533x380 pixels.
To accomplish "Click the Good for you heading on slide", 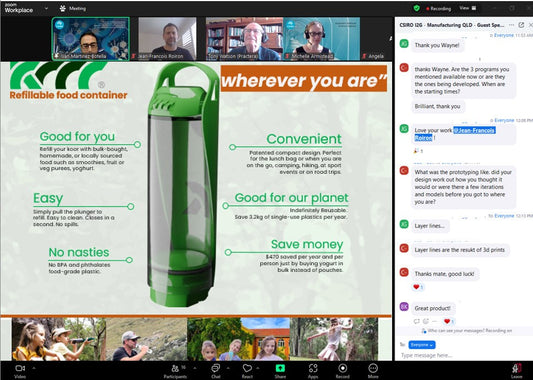I will (x=77, y=136).
